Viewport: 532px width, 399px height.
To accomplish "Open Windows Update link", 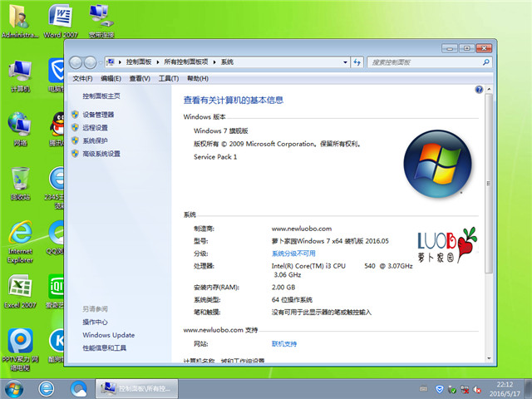I will click(x=109, y=335).
